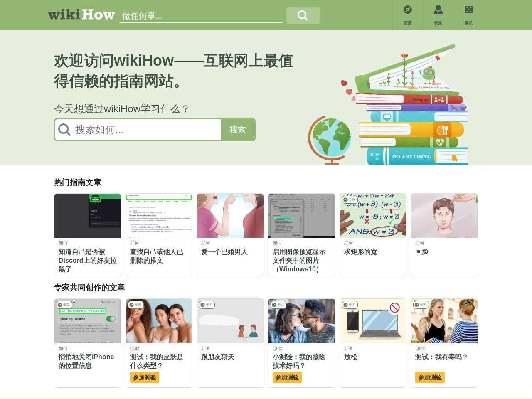532x399 pixels.
Task: Open the iPhone location settings thumbnail
Action: [x=88, y=321]
